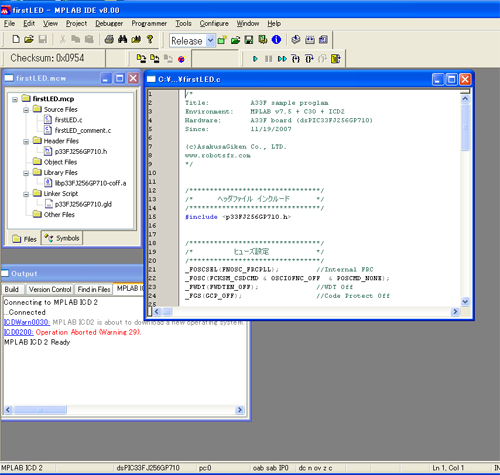
Task: Click editor horizontal scrollbar right arrow
Action: pyautogui.click(x=455, y=312)
